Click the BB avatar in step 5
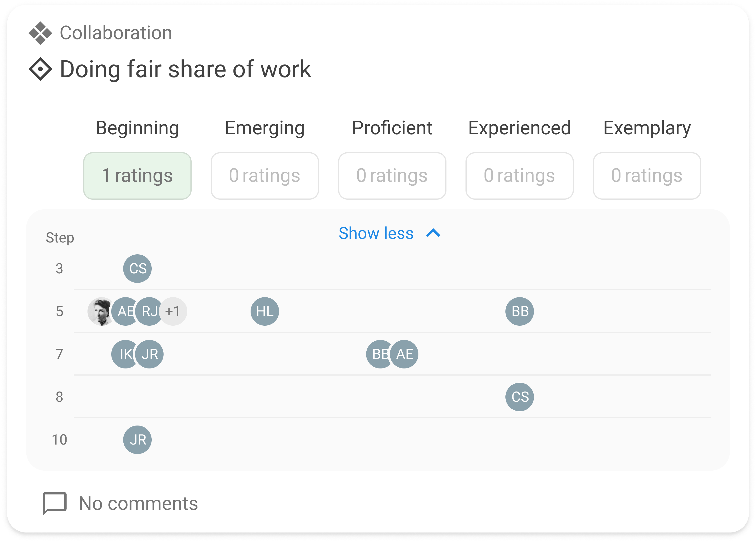The width and height of the screenshot is (756, 542). pos(519,311)
